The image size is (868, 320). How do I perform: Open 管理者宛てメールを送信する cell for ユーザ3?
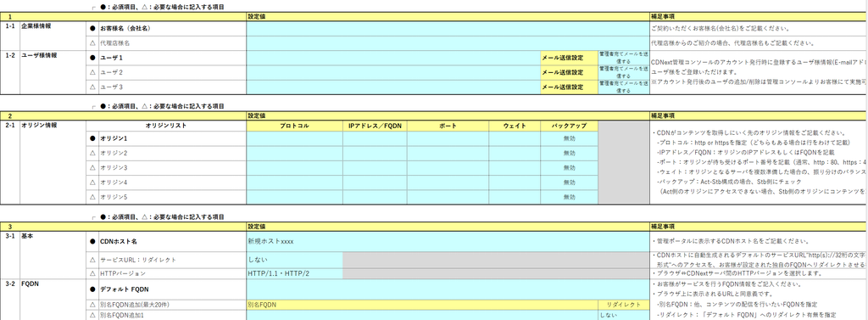coord(623,87)
